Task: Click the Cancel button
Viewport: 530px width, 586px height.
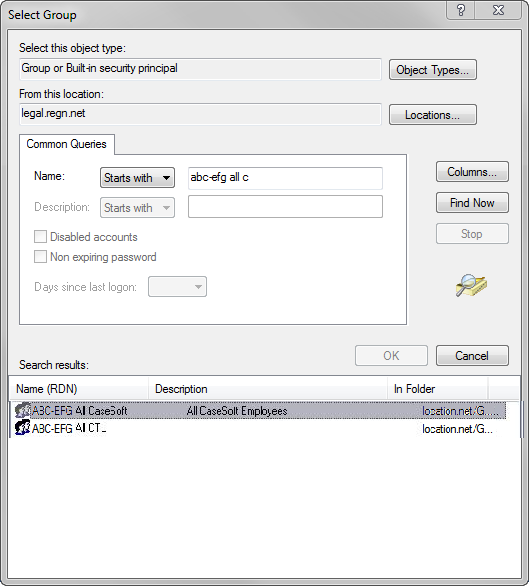Action: point(472,355)
